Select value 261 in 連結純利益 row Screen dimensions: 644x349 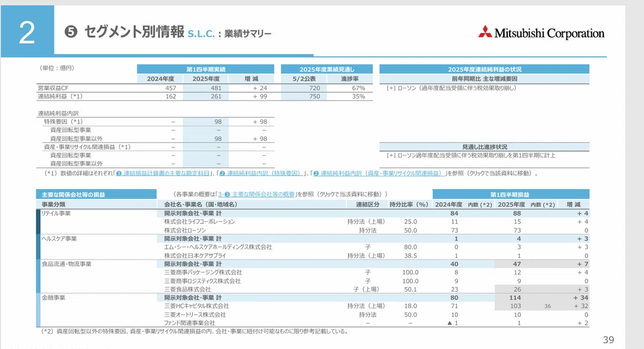click(216, 96)
